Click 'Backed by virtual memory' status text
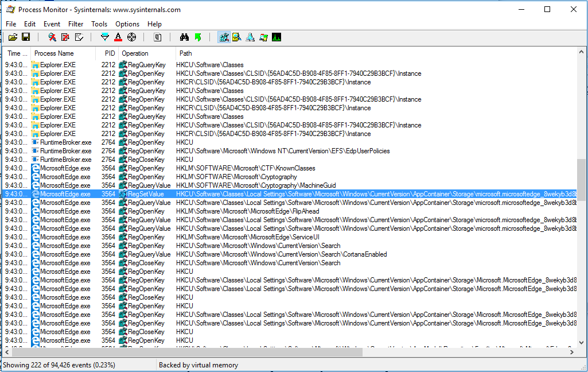The width and height of the screenshot is (588, 372). (198, 365)
